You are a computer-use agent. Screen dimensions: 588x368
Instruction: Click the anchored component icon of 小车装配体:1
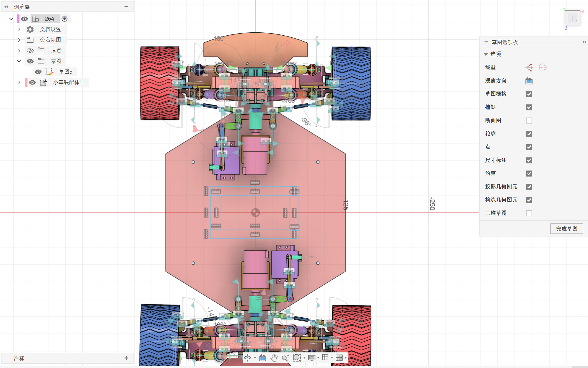(43, 82)
